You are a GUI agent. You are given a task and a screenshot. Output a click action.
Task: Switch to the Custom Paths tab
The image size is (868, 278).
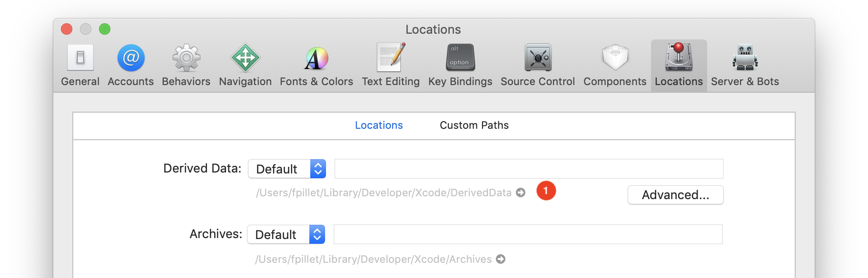click(474, 125)
